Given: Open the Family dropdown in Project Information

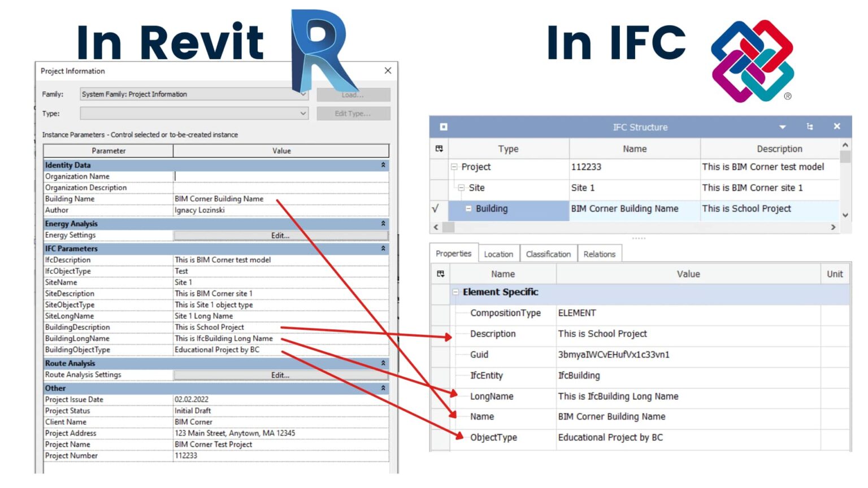Looking at the screenshot, I should 303,94.
